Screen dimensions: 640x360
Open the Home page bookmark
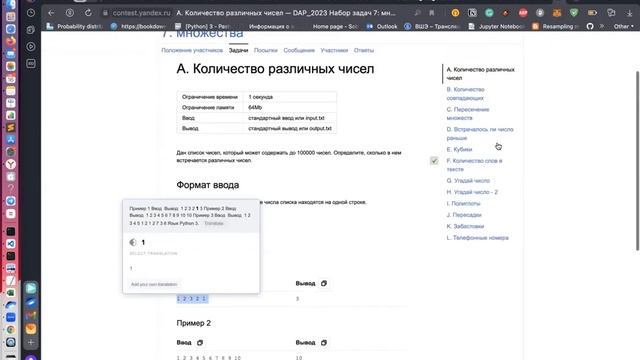(335, 26)
